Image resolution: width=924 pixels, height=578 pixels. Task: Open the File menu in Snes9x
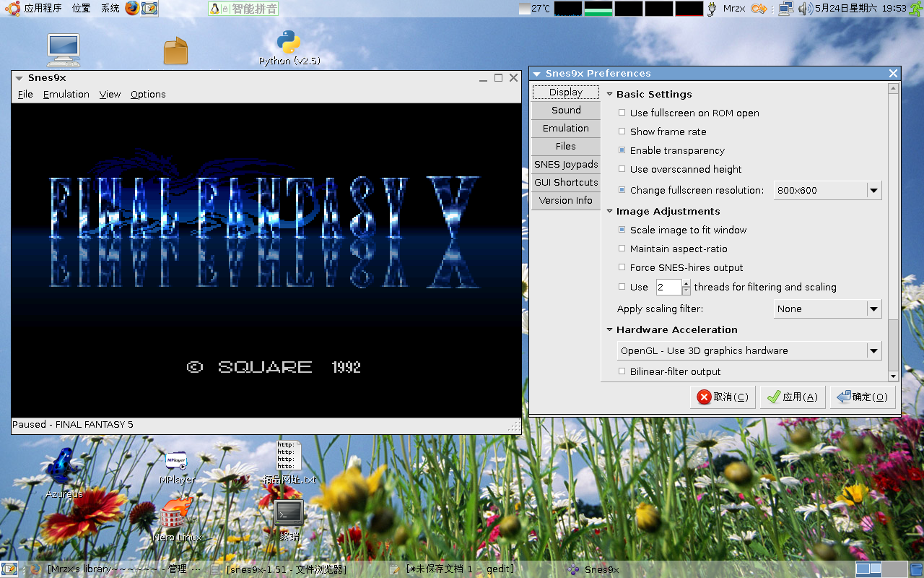tap(25, 94)
